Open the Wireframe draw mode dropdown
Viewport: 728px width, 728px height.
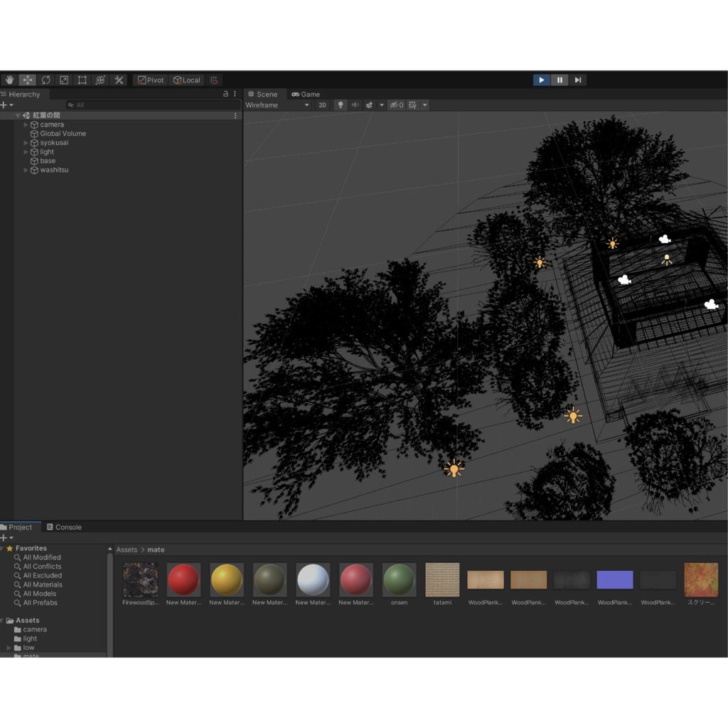[x=277, y=105]
